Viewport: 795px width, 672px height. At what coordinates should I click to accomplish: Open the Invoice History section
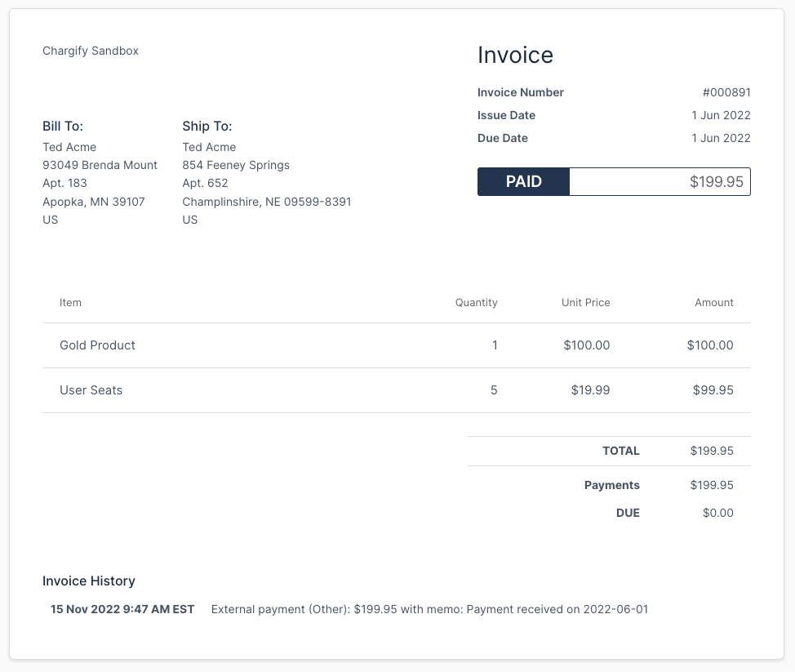tap(89, 581)
